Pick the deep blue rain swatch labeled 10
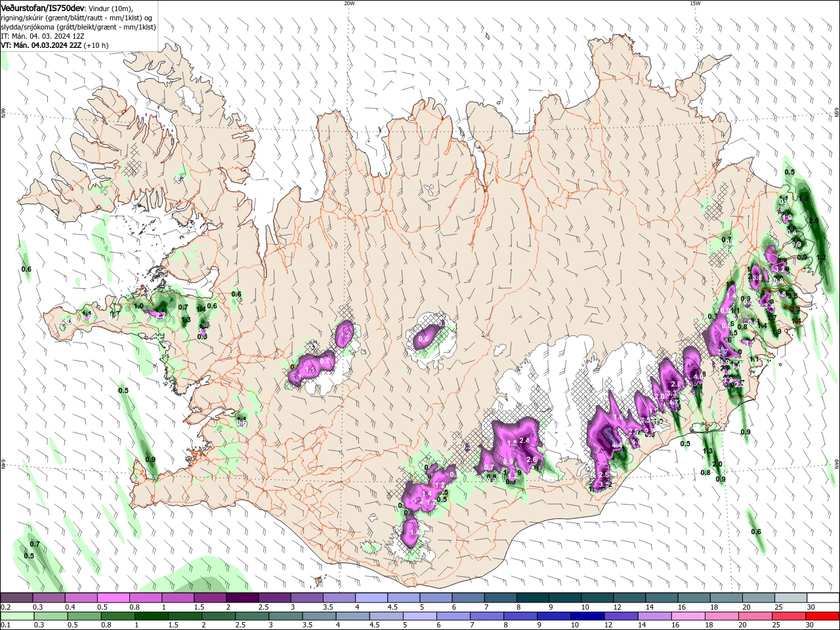This screenshot has height=630, width=840. pos(587,616)
